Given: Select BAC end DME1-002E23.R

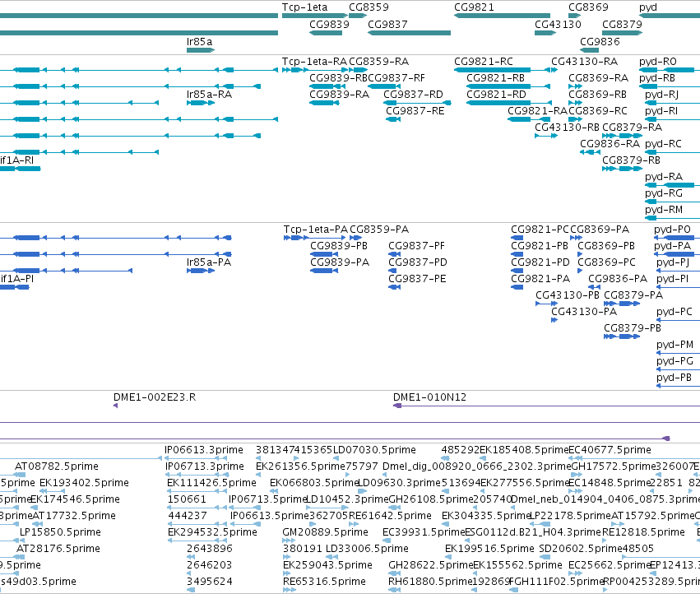Looking at the screenshot, I should tap(155, 397).
